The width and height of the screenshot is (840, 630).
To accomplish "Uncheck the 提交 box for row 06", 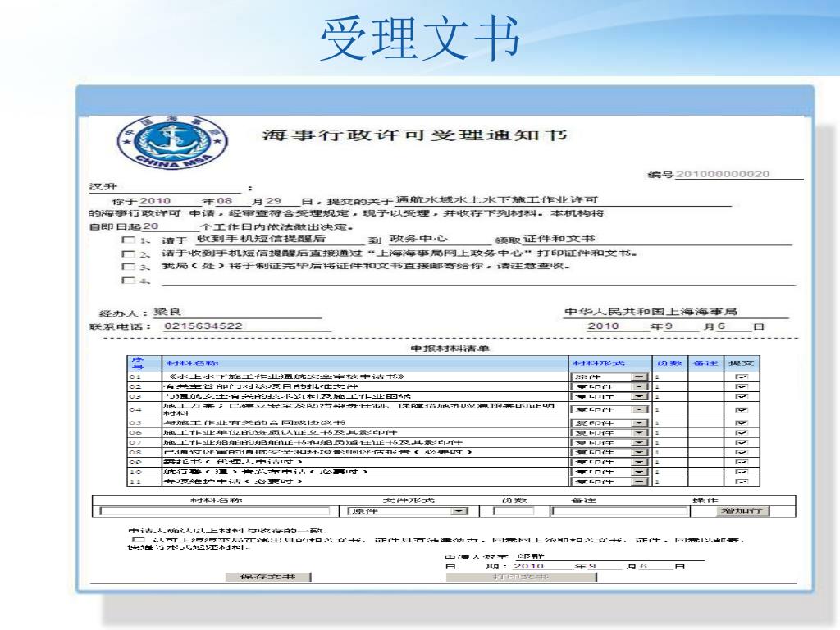I will [742, 432].
